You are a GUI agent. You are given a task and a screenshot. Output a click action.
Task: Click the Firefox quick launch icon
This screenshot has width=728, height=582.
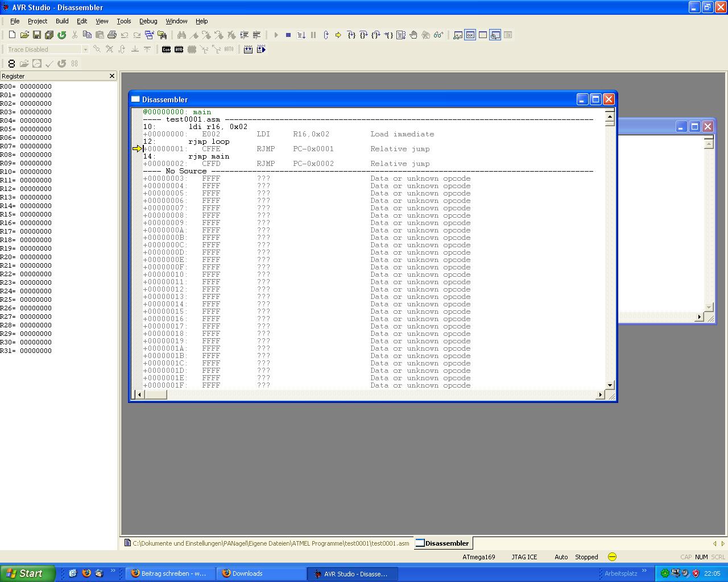tap(86, 573)
